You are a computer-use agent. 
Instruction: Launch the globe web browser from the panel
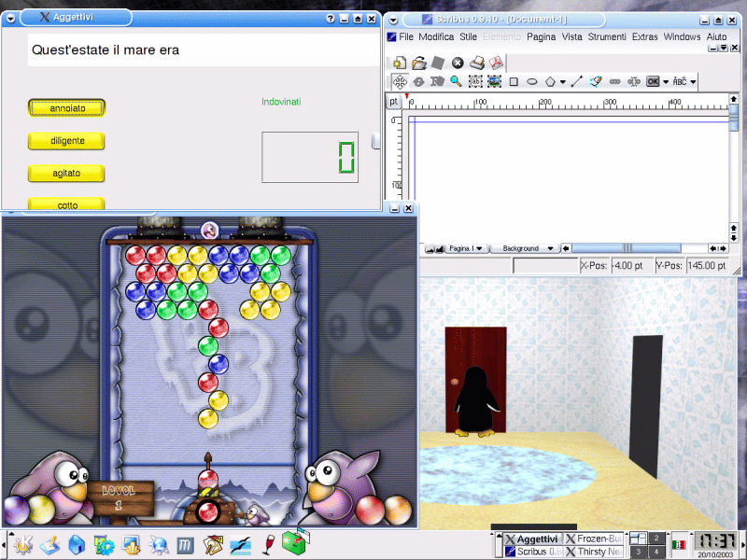159,545
